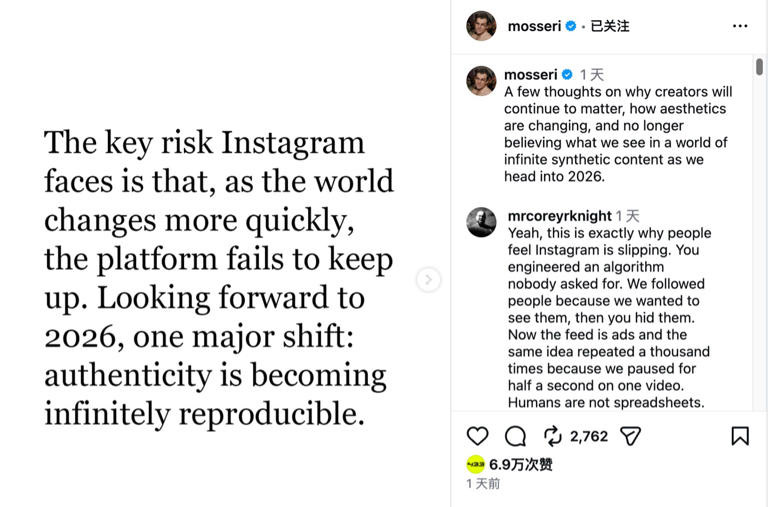Open mosseri username in caption
This screenshot has width=768, height=507.
(530, 74)
